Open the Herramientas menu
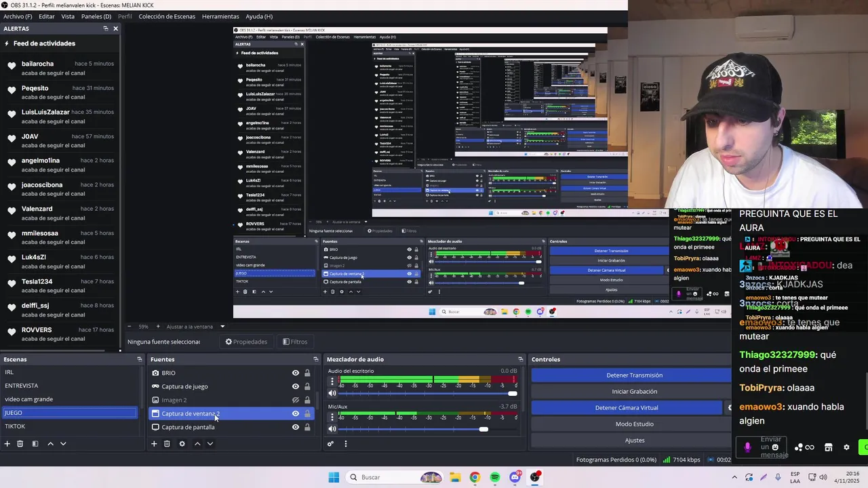Screen dimensions: 868x488 220,16
